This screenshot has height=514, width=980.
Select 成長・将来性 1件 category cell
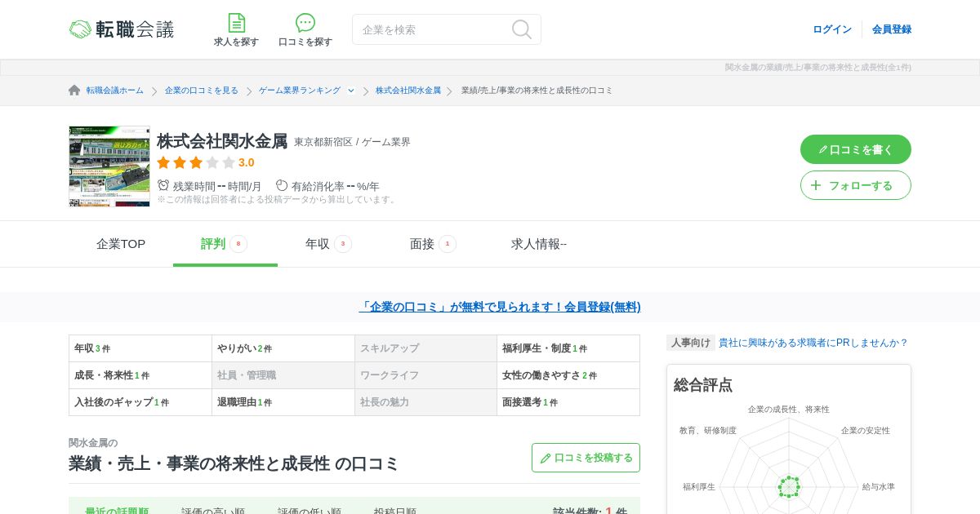coord(140,375)
